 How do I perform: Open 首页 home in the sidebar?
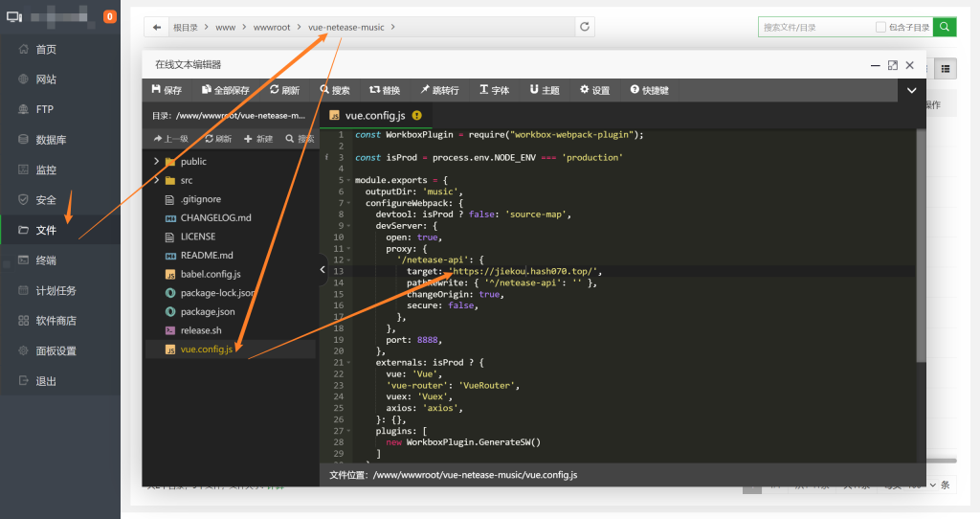pyautogui.click(x=45, y=50)
